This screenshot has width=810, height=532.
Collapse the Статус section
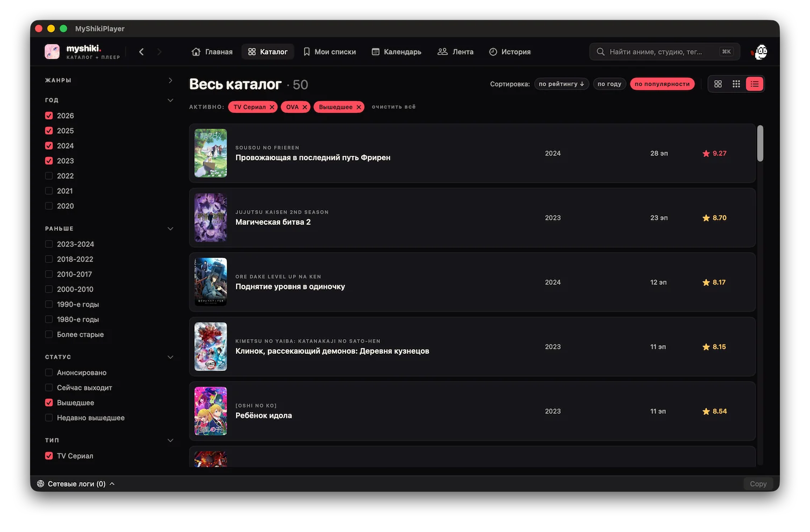click(x=170, y=357)
